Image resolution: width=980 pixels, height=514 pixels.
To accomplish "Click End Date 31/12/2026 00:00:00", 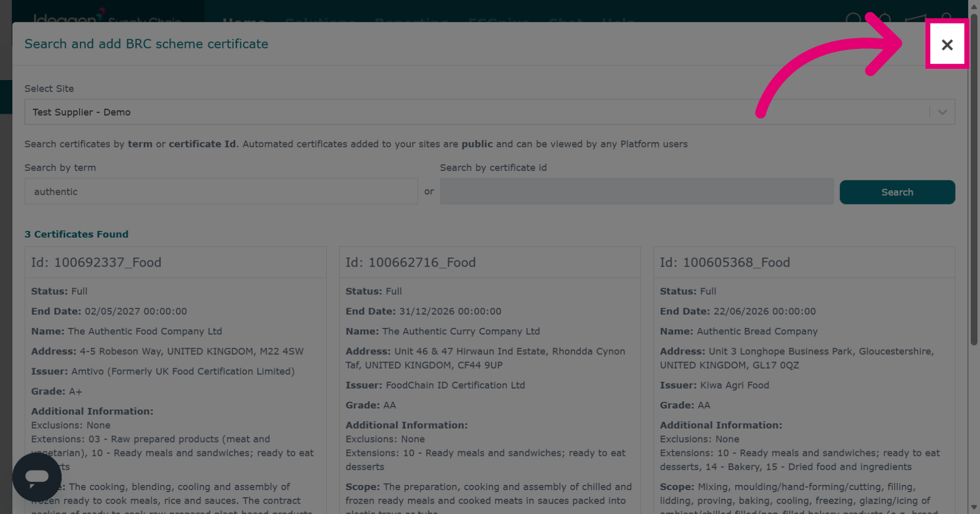I will pyautogui.click(x=423, y=312).
